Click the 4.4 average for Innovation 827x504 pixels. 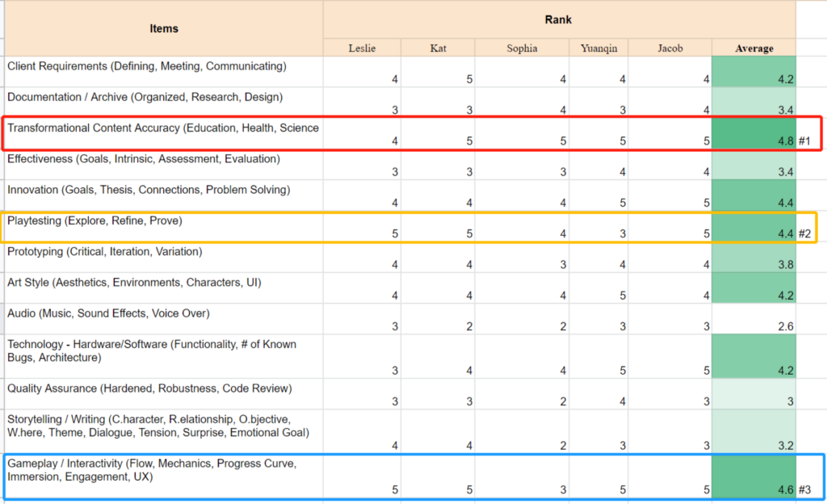click(x=754, y=195)
